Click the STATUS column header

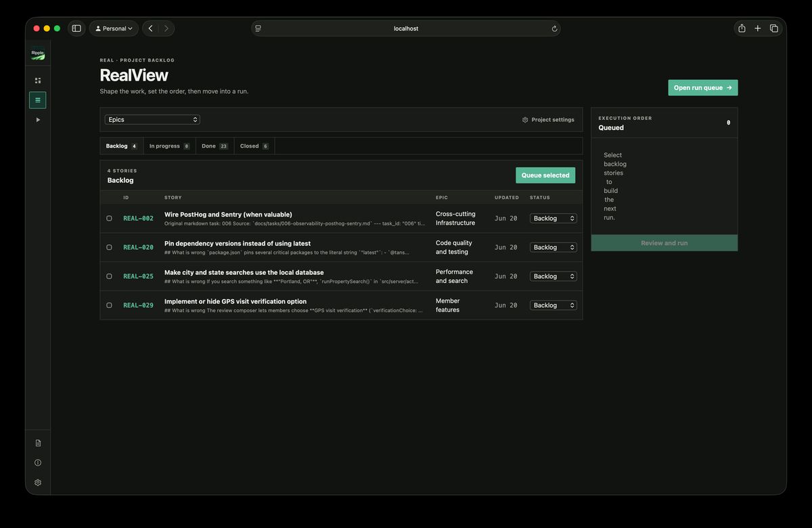click(x=540, y=198)
